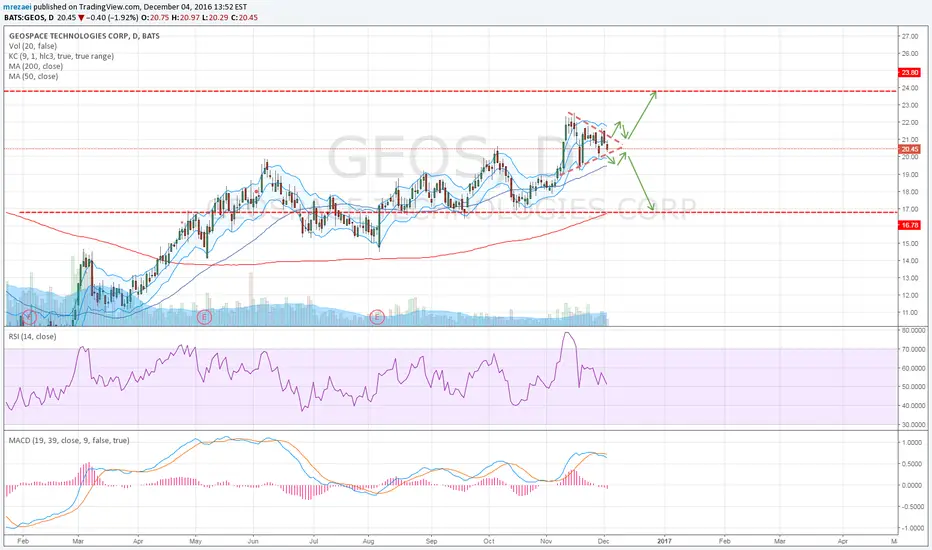This screenshot has width=932, height=550.
Task: Click the May label on time axis
Action: pos(196,542)
